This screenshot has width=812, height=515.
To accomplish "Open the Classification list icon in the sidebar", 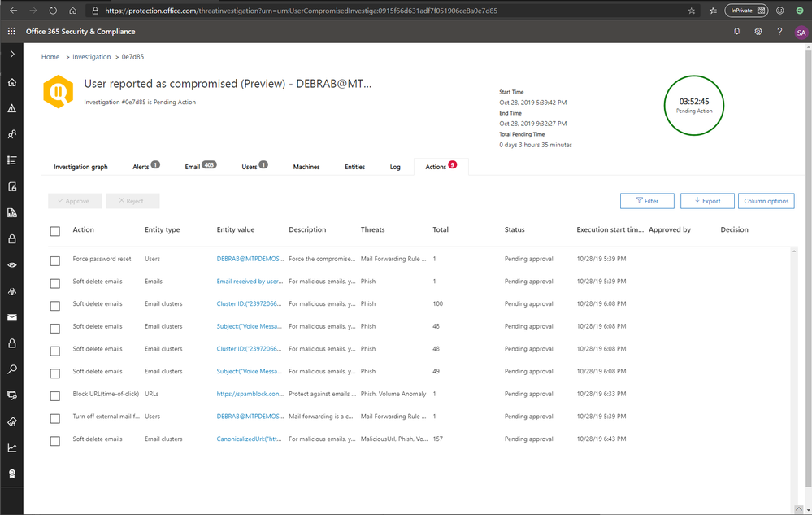I will tap(12, 160).
